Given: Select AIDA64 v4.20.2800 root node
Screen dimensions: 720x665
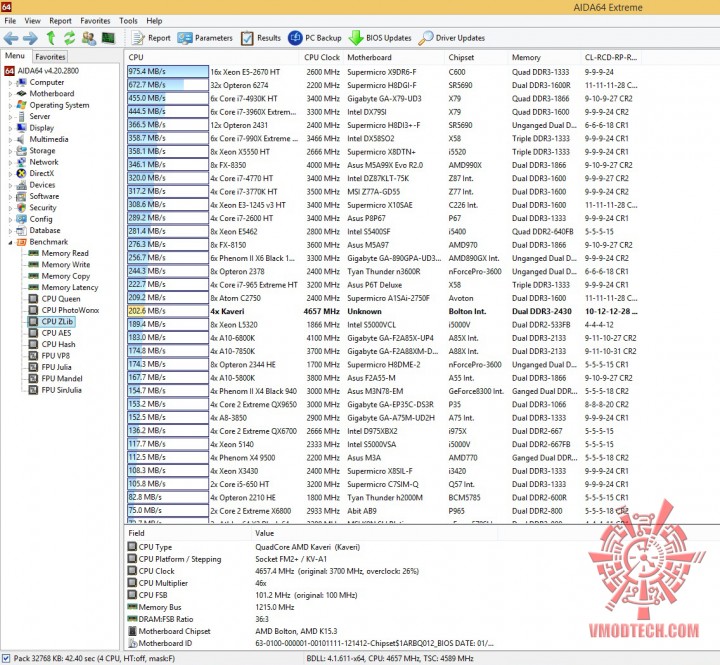Looking at the screenshot, I should [42, 71].
